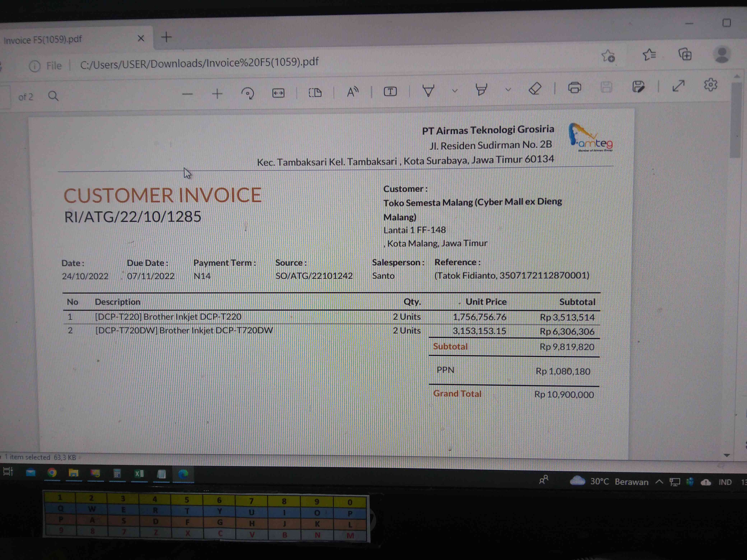Open the 30°C Berawan weather widget
This screenshot has height=560, width=747.
pyautogui.click(x=609, y=481)
